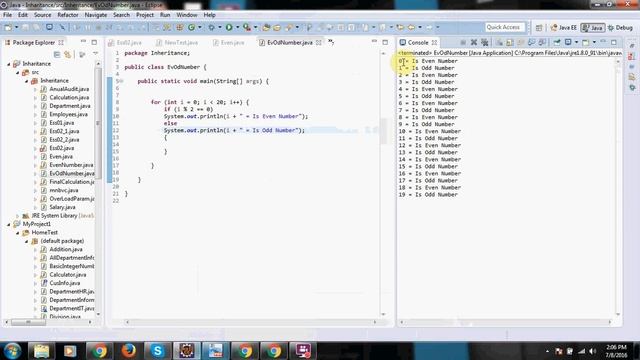Click the Save All toolbar icon
Image resolution: width=640 pixels, height=360 pixels.
point(37,27)
